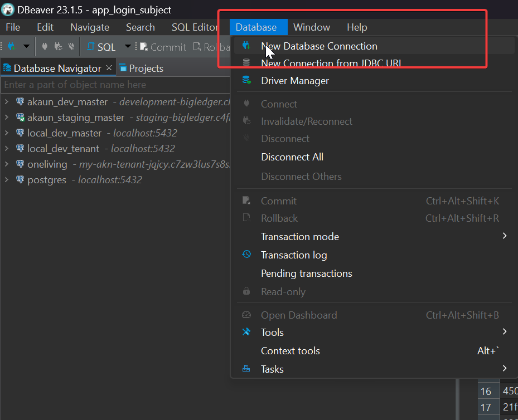Select the oneliving connection in navigator
Screen dimensions: 518x420
click(47, 164)
